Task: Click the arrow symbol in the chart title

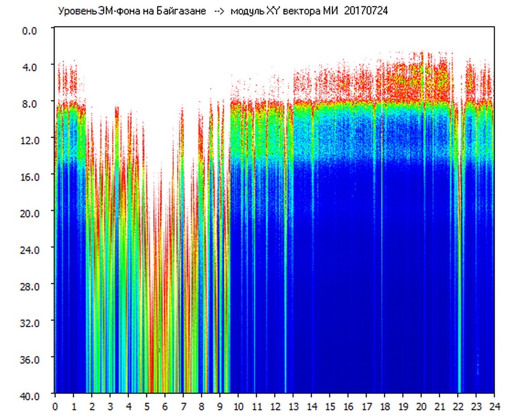Action: (x=220, y=11)
